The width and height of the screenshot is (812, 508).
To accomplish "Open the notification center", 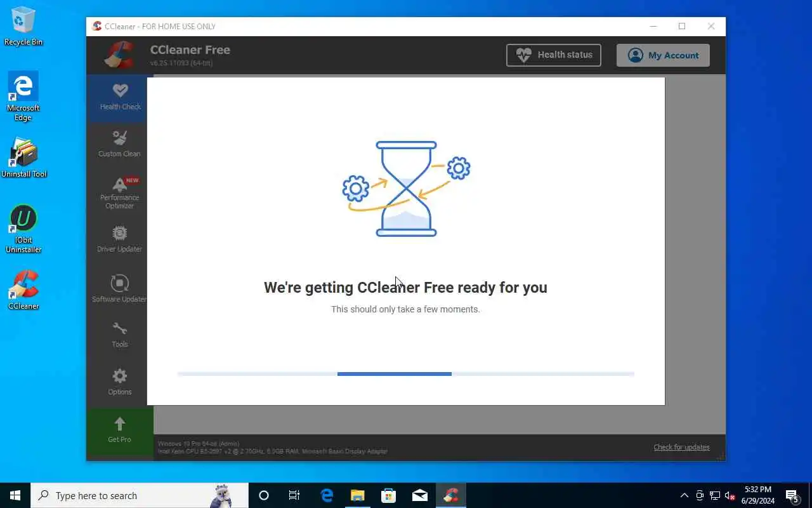I will coord(792,495).
